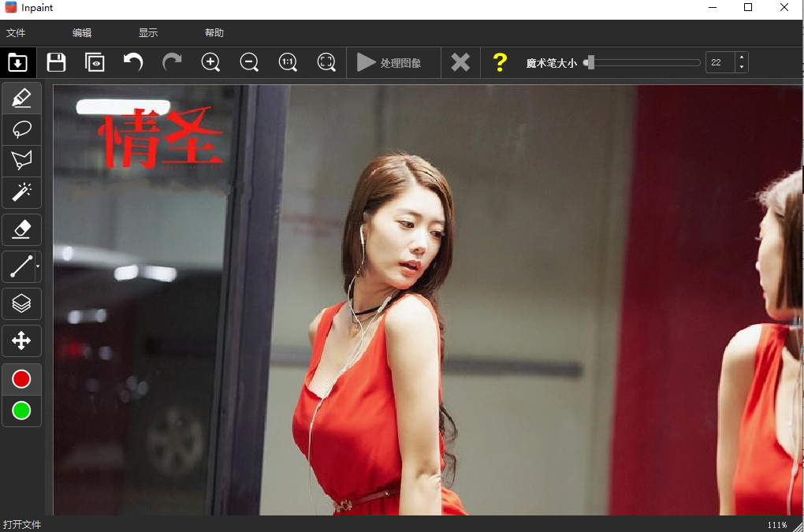Open the 编辑 menu
The width and height of the screenshot is (804, 532).
pyautogui.click(x=82, y=33)
